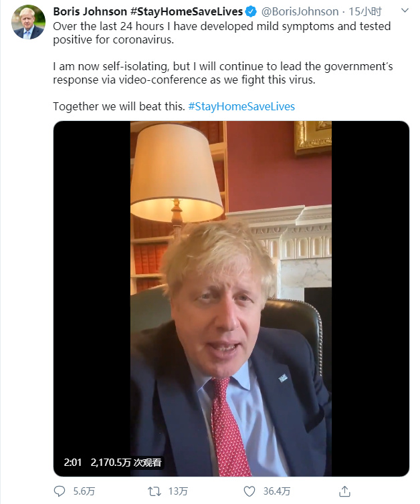Open the #StayHomeSaveLives hashtag link
The height and width of the screenshot is (504, 420).
[241, 106]
